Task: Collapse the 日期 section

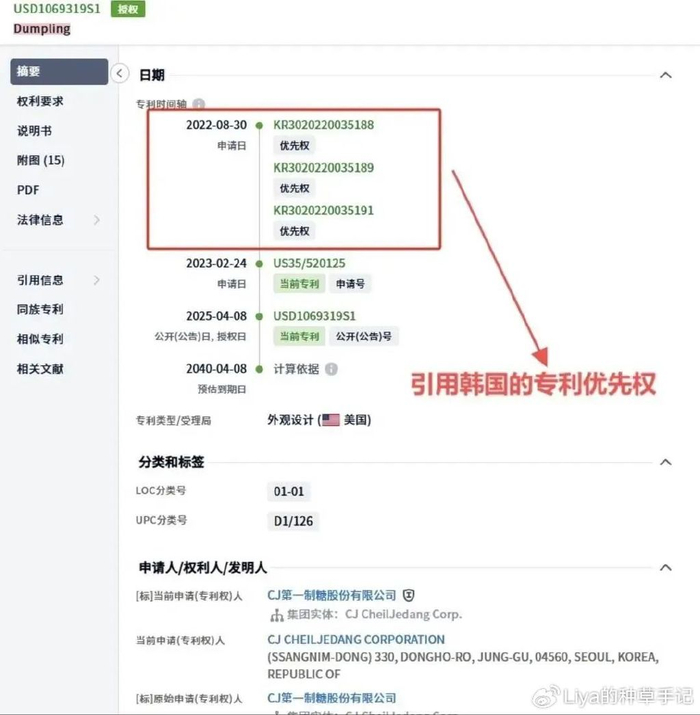Action: click(x=665, y=75)
